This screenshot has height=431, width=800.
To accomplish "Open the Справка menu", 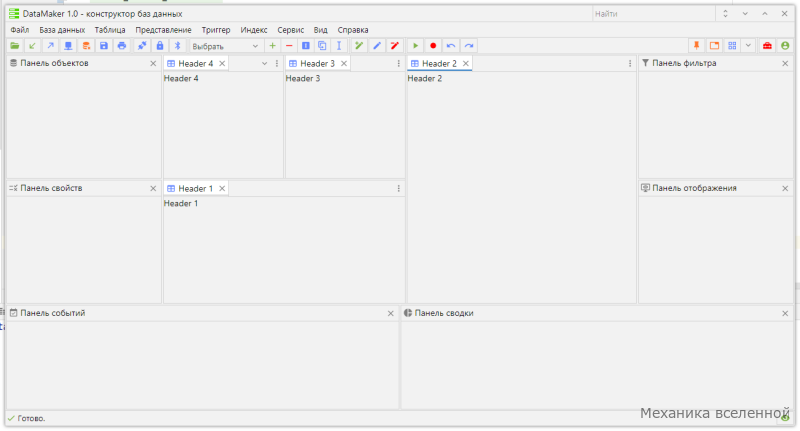I will tap(353, 30).
